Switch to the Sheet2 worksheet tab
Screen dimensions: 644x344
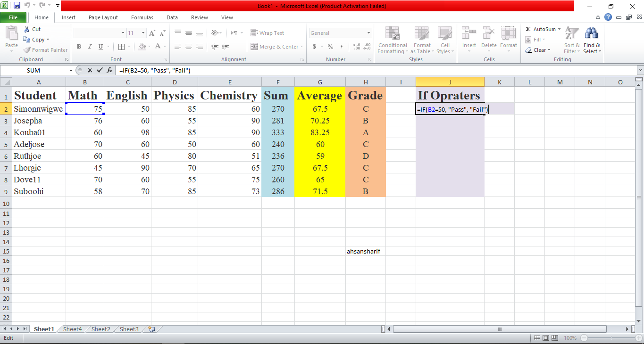101,329
